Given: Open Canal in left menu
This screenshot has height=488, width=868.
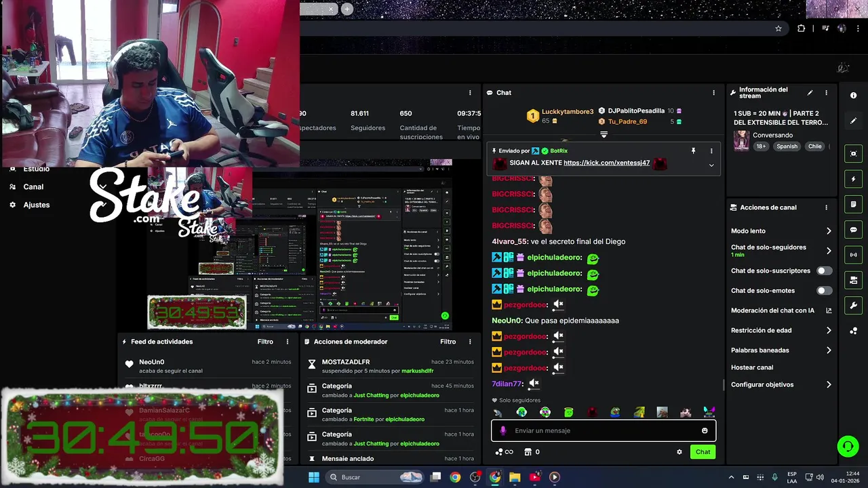Looking at the screenshot, I should 33,187.
